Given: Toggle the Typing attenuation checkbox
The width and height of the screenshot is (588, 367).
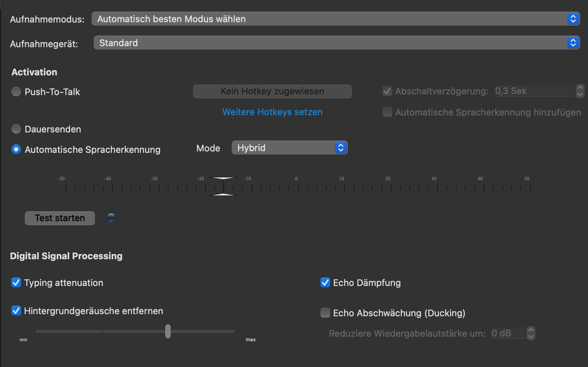Looking at the screenshot, I should click(16, 282).
